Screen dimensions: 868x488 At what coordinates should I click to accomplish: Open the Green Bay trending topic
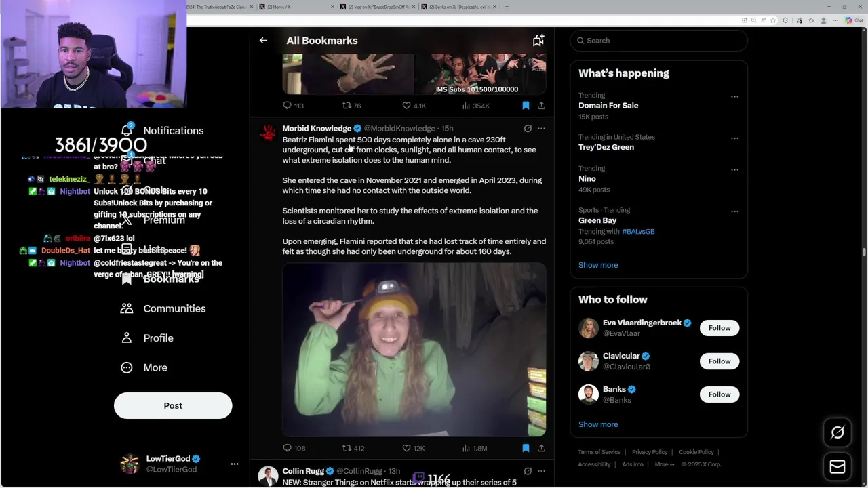pos(597,220)
